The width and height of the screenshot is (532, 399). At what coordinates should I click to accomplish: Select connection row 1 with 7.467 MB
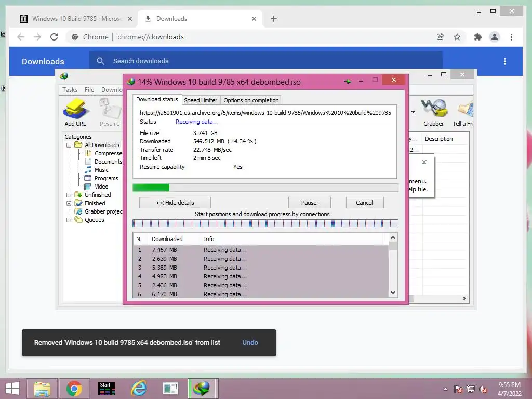261,250
